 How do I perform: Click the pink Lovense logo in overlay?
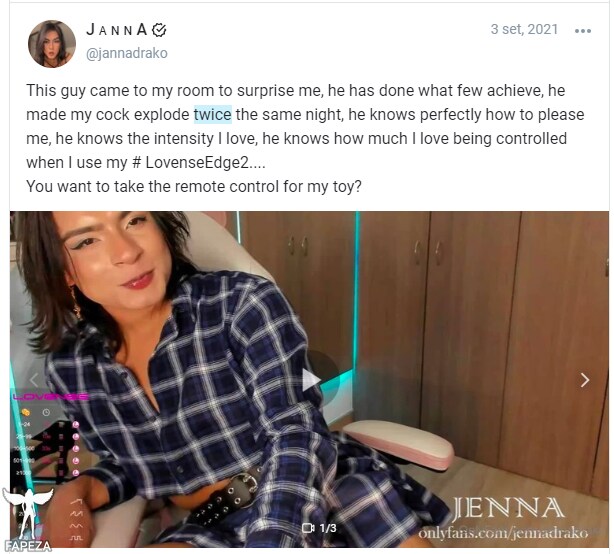(51, 397)
